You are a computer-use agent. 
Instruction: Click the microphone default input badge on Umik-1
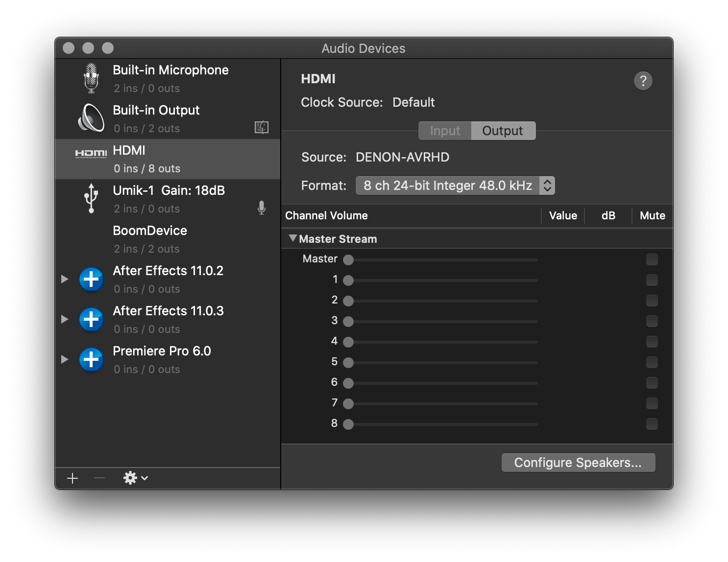pos(262,208)
